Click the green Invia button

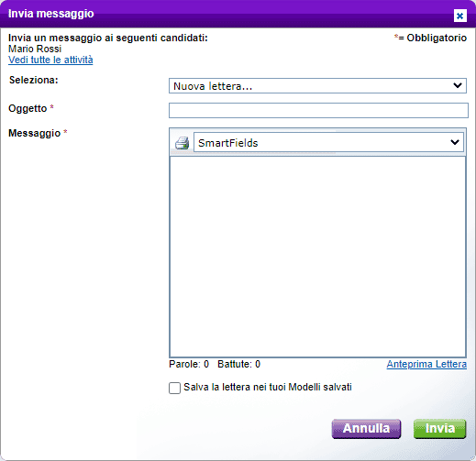[439, 429]
